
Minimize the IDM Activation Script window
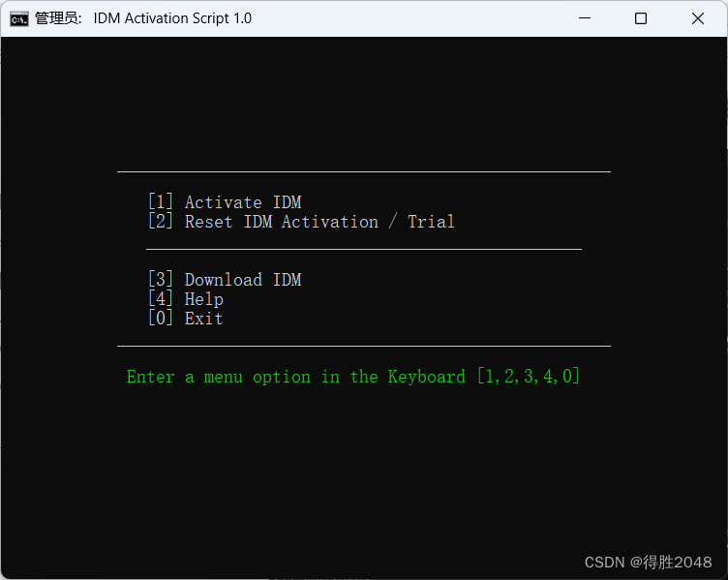coord(585,18)
